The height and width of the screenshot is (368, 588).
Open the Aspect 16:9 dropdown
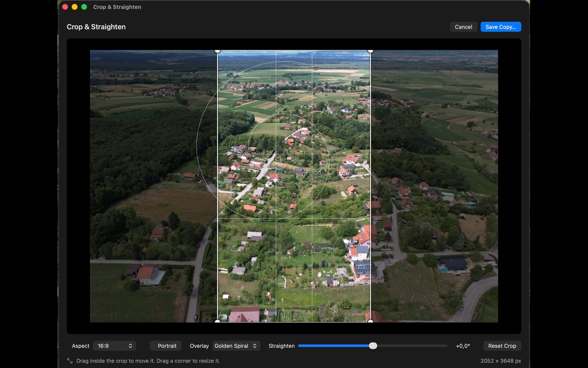114,346
